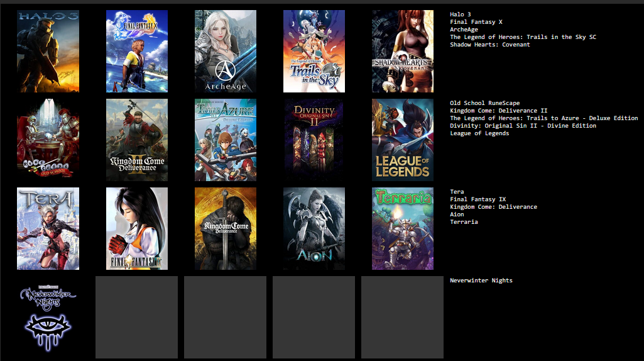
Task: Click 'Divinity: Original Sin II - Divine Edition' text
Action: click(x=523, y=126)
